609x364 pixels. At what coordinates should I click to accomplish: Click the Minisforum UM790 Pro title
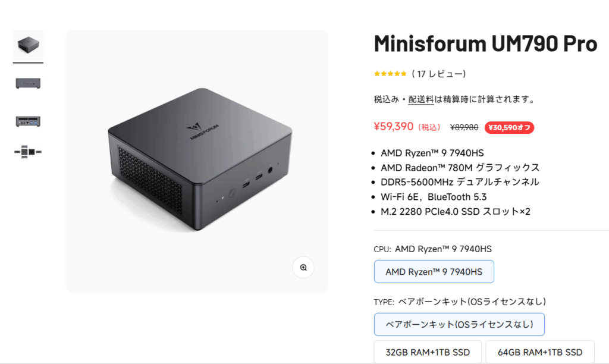[485, 44]
